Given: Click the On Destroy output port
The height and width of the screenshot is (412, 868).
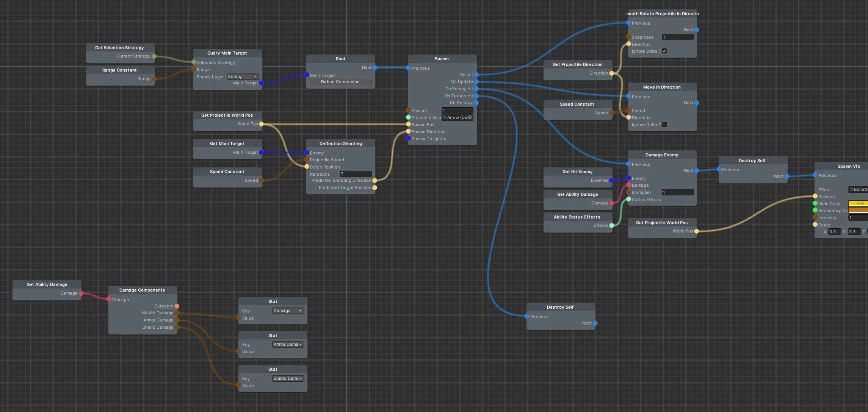Looking at the screenshot, I should pyautogui.click(x=476, y=103).
